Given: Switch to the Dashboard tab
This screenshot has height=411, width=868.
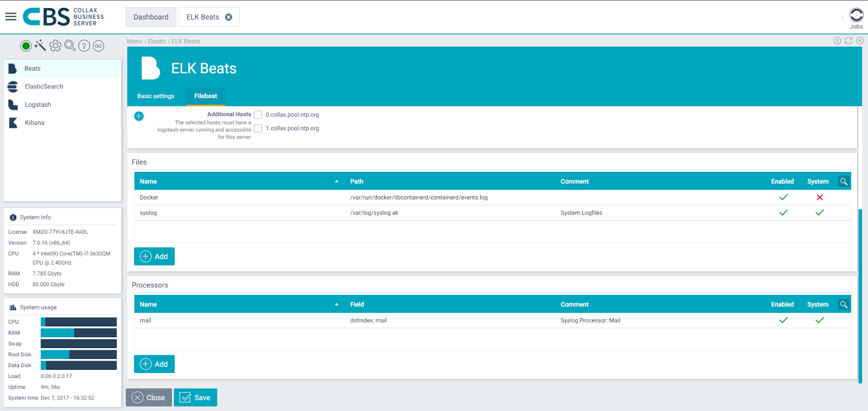Looking at the screenshot, I should point(151,17).
